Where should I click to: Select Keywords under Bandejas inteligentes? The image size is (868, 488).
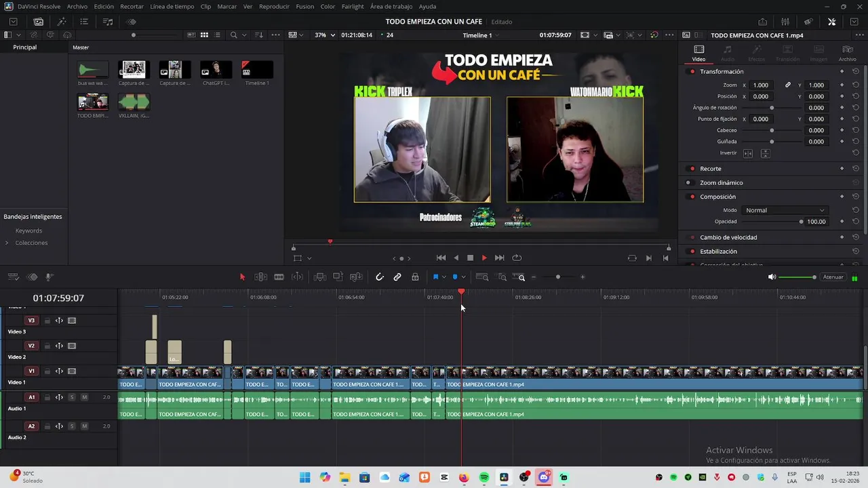pyautogui.click(x=28, y=230)
